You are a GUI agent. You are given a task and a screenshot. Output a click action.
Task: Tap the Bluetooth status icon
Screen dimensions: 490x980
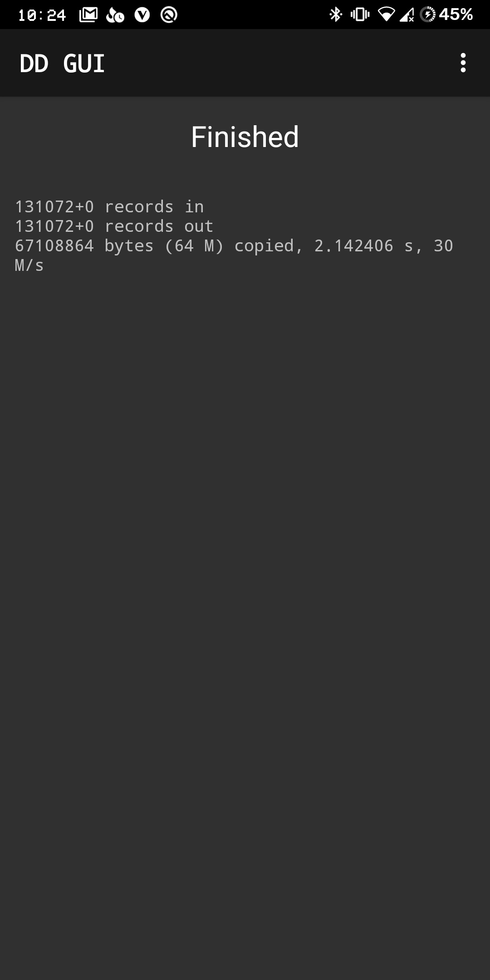point(335,15)
